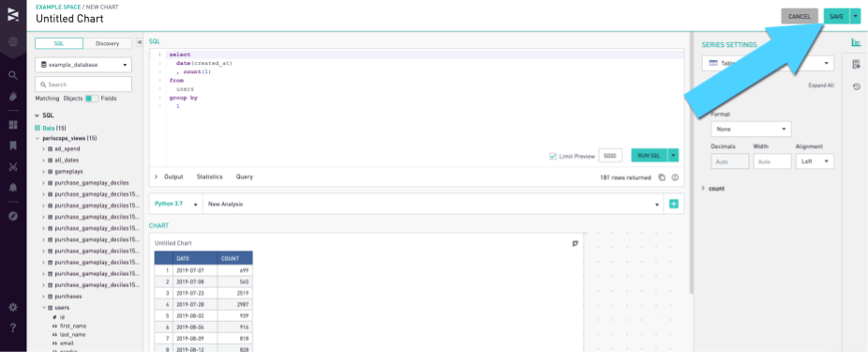The image size is (868, 352).
Task: Click the info icon beside rows returned
Action: (x=675, y=177)
